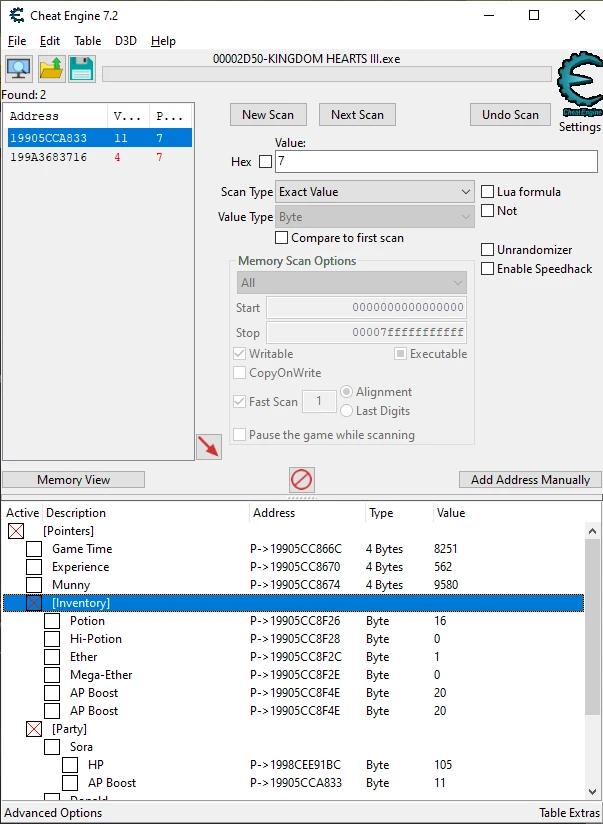This screenshot has height=824, width=603.
Task: Select found address 199A3683716
Action: point(100,157)
